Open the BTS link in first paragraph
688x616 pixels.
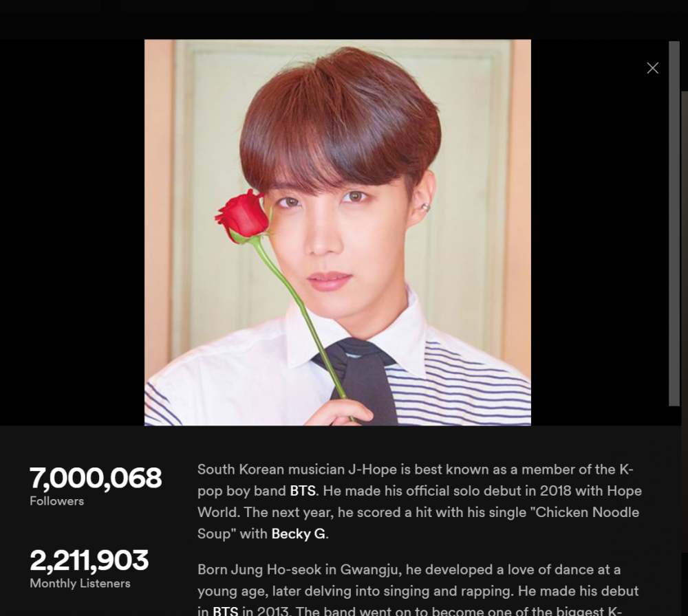pos(303,491)
